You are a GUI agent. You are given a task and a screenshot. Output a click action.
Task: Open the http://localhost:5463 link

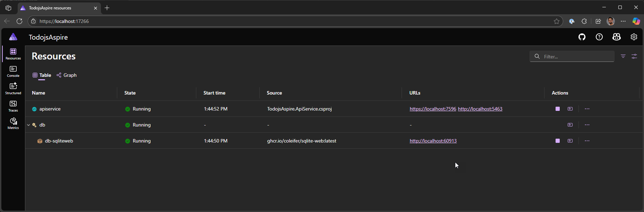coord(480,109)
